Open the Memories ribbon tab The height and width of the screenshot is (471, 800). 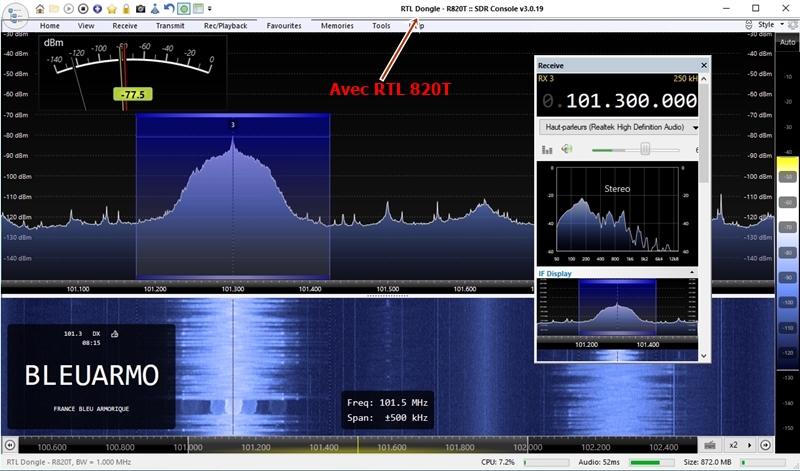click(x=337, y=26)
